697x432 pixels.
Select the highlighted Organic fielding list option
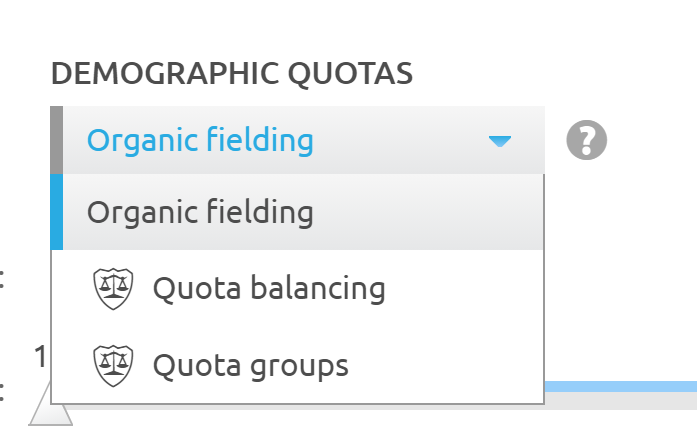tap(200, 212)
